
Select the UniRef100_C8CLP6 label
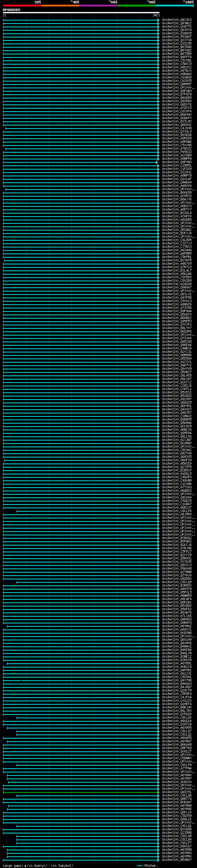click(x=177, y=511)
